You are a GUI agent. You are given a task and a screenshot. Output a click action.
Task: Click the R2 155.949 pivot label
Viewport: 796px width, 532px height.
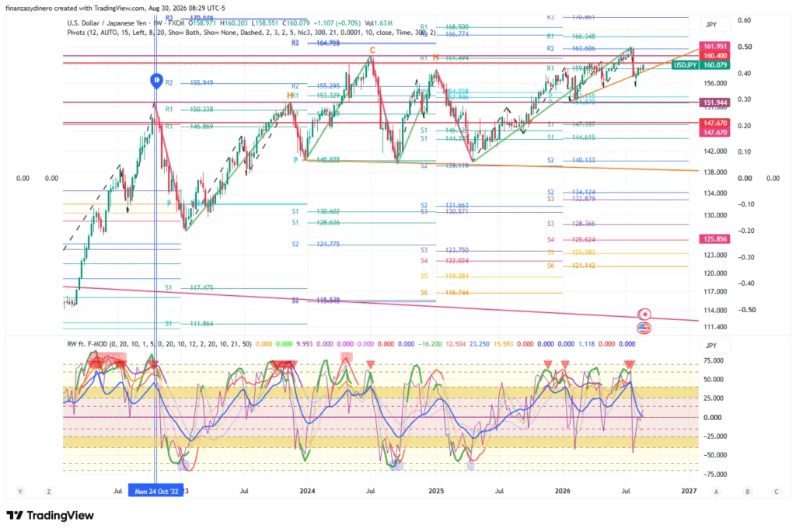tap(190, 82)
